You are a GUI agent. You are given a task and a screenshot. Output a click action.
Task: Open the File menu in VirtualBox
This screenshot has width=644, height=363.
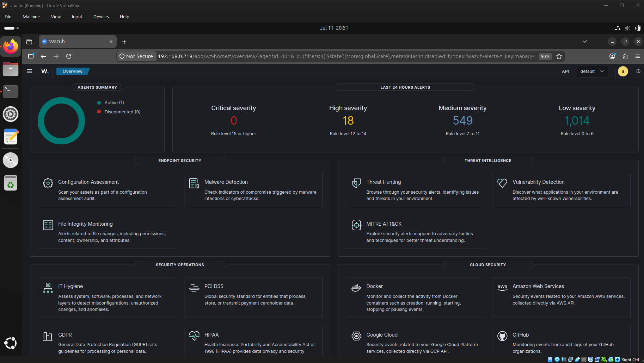pos(8,17)
